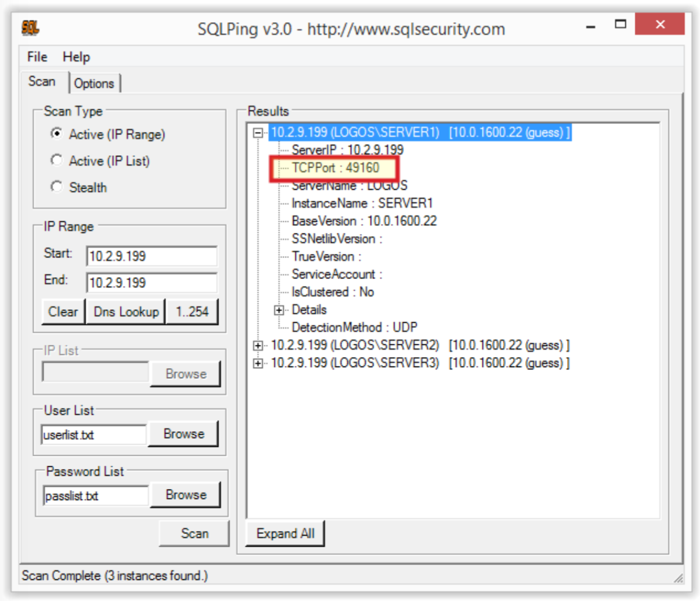Close the SQLPing window
Viewport: 700px width, 601px height.
click(x=660, y=25)
